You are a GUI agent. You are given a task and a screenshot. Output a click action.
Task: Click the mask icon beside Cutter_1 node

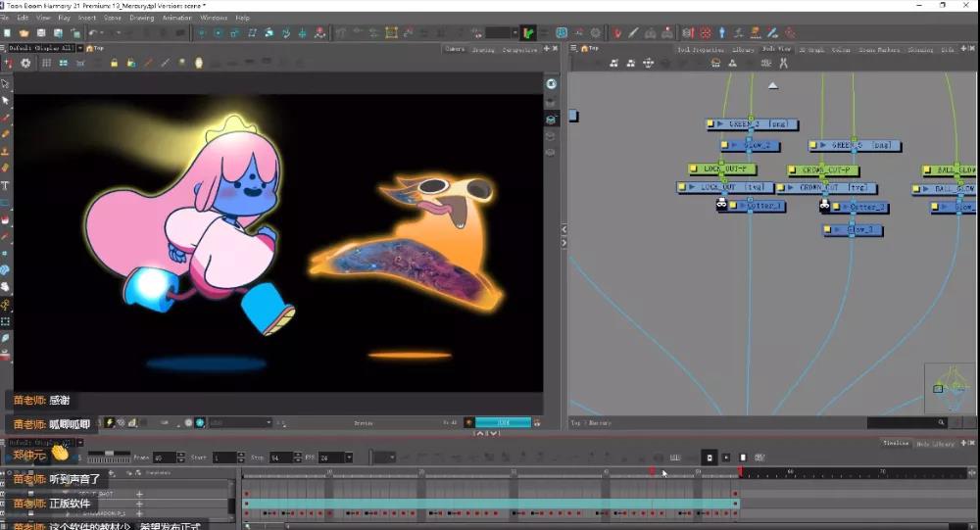click(721, 205)
